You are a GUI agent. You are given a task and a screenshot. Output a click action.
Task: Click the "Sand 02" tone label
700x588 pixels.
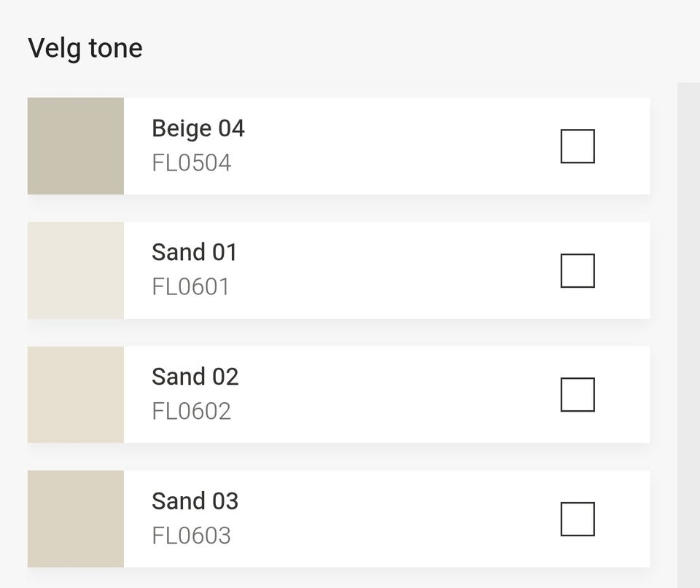coord(195,377)
